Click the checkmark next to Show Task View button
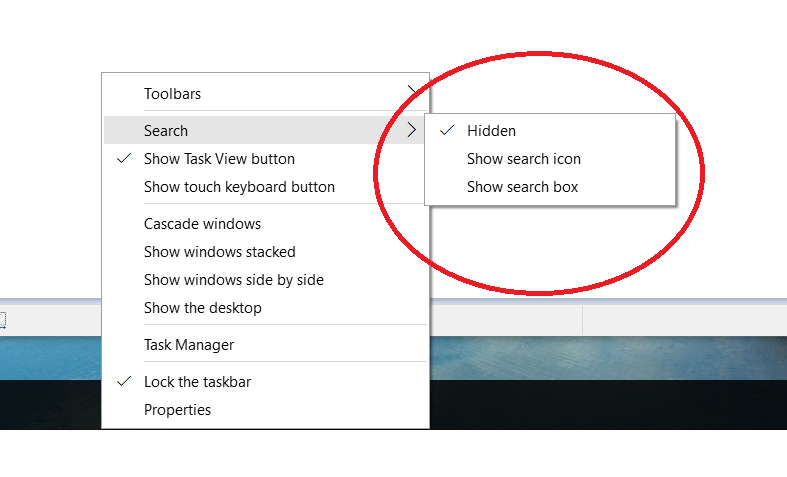The image size is (787, 477). click(124, 158)
